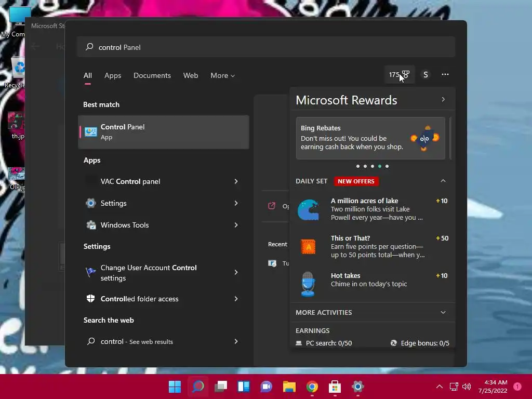This screenshot has width=532, height=399.
Task: Expand options for VAC Control panel
Action: pyautogui.click(x=236, y=181)
